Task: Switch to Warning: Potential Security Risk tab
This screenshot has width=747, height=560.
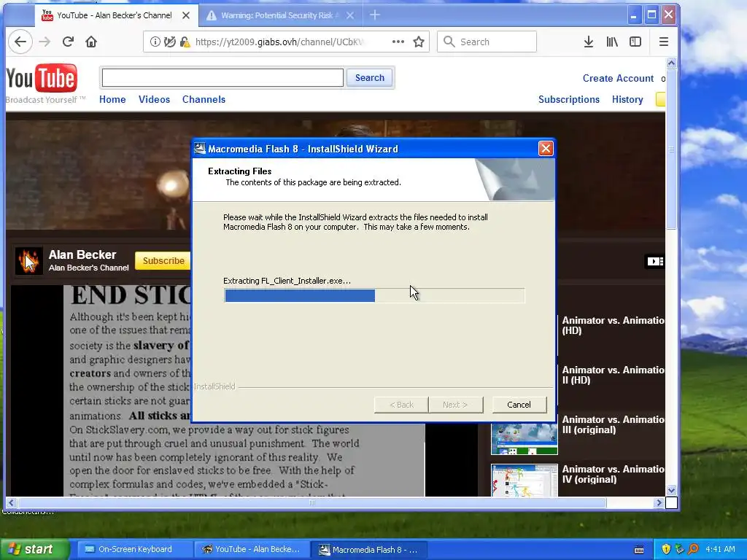Action: coord(280,15)
